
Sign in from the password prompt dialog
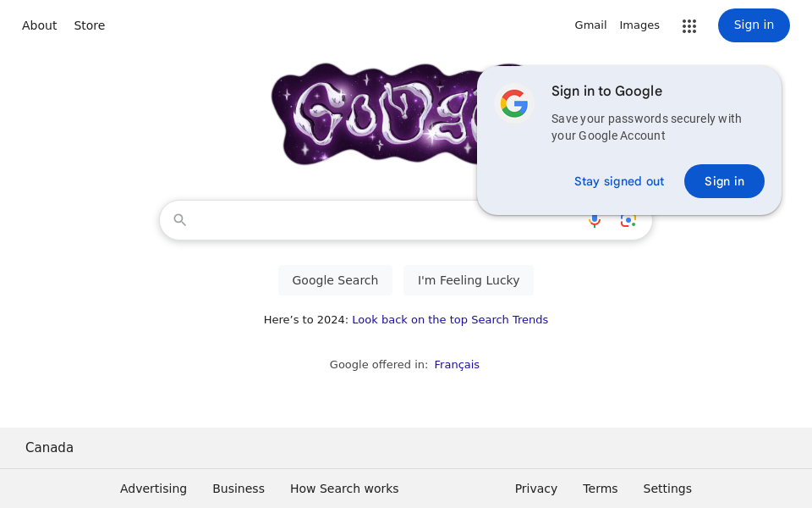pos(724,181)
